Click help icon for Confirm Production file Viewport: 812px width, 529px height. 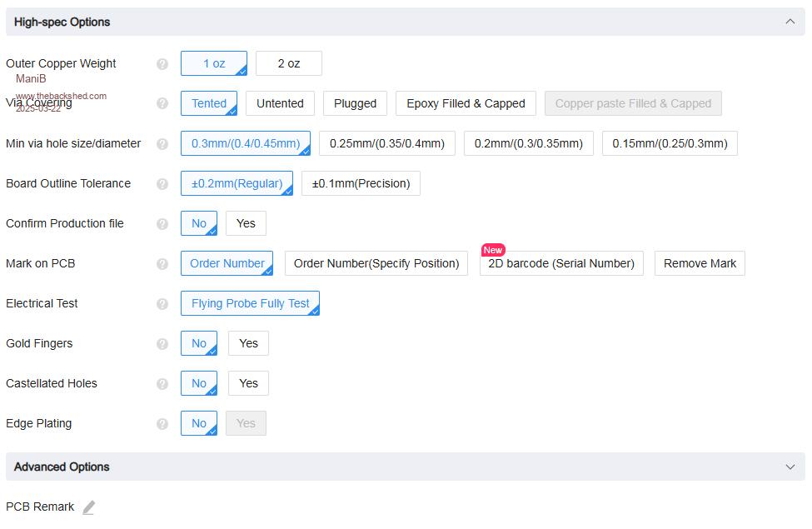point(162,224)
